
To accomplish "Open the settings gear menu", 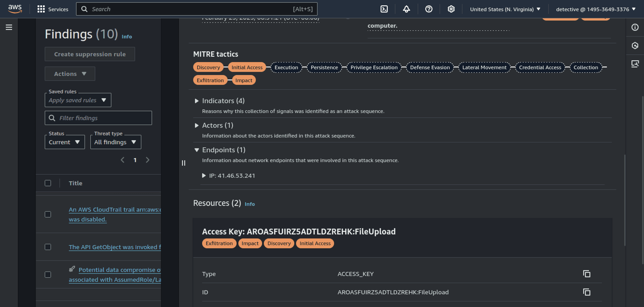I will (451, 9).
